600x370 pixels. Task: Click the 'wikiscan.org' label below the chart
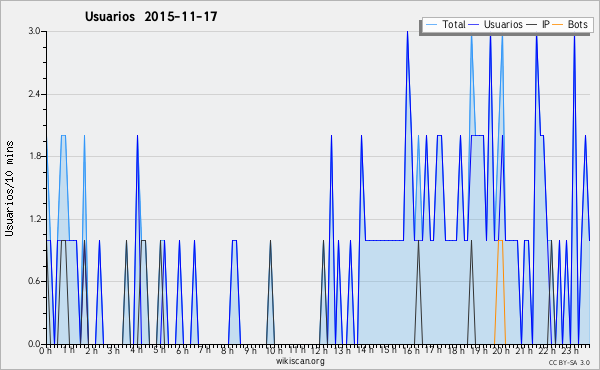click(x=300, y=361)
